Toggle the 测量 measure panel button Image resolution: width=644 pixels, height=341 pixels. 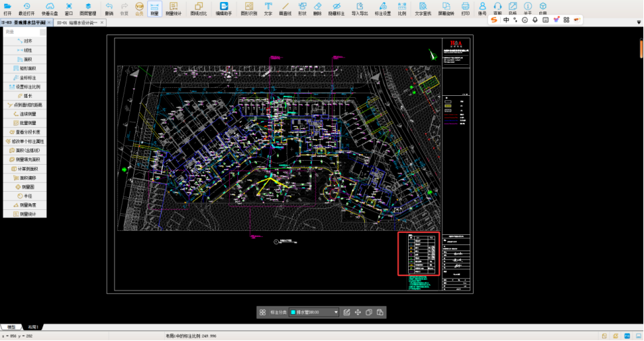[x=155, y=8]
